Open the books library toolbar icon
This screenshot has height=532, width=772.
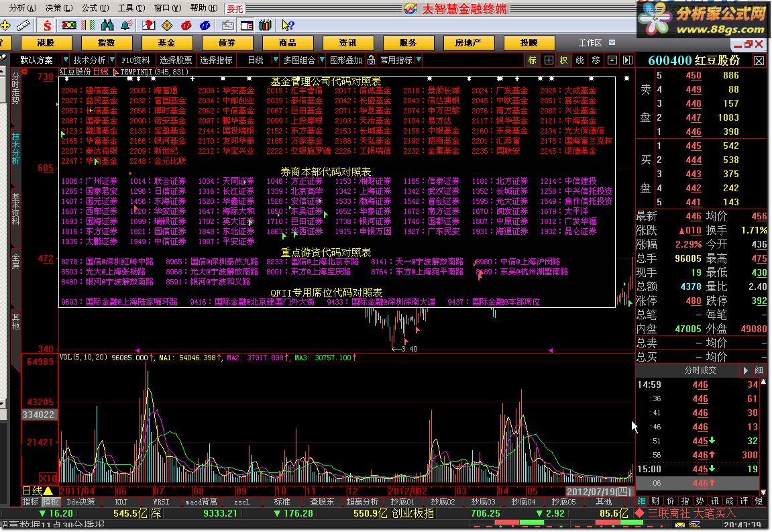[x=265, y=25]
